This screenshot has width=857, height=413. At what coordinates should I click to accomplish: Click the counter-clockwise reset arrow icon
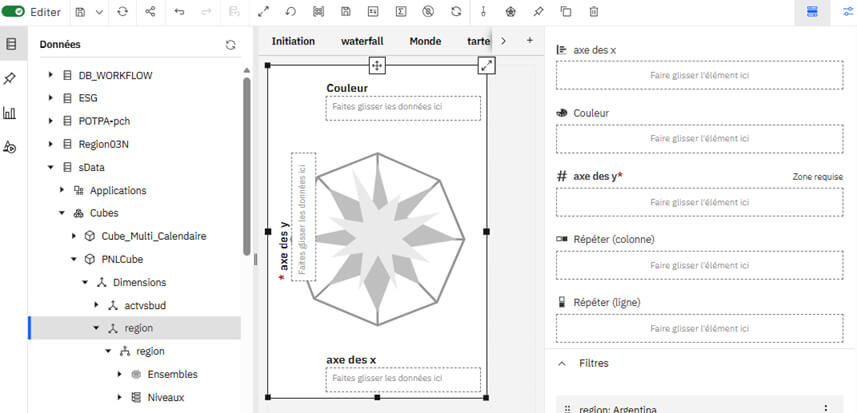tap(291, 12)
